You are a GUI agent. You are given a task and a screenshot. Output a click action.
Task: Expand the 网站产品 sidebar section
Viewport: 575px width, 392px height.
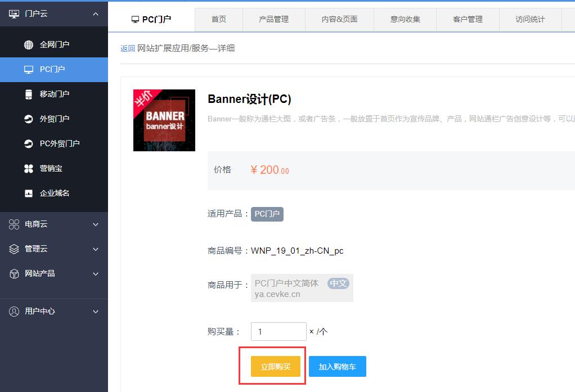tap(96, 274)
